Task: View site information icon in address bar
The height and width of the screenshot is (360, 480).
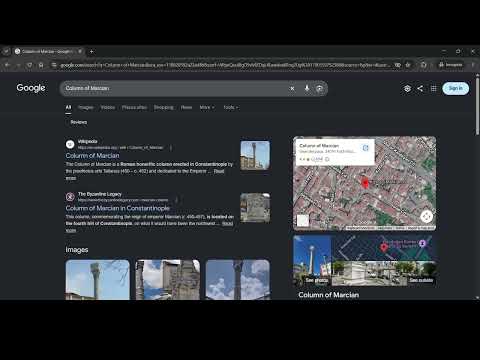Action: coord(54,65)
